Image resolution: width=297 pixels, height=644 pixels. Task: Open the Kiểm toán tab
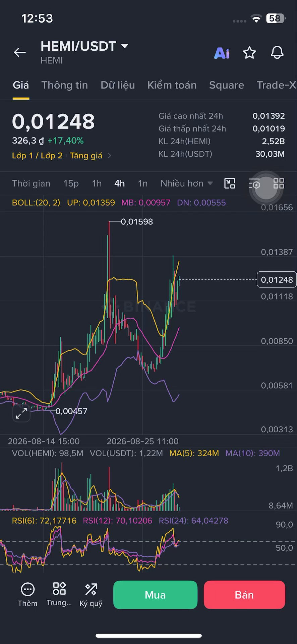coord(172,85)
